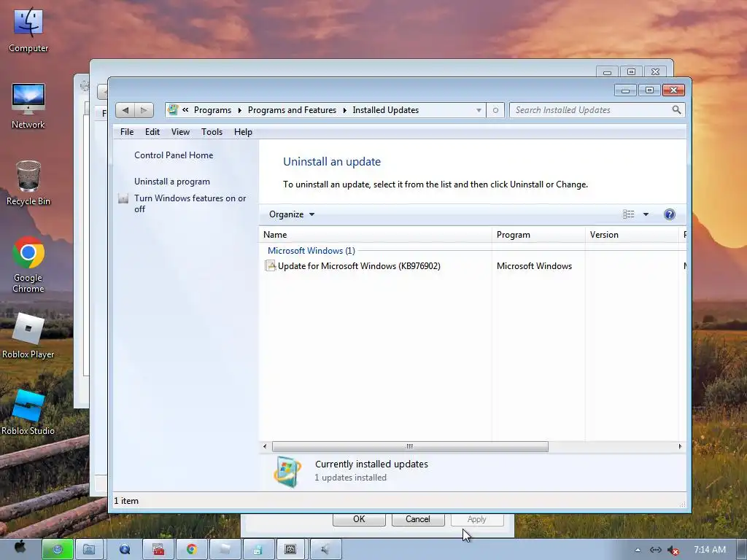Select Update for Microsoft Windows (KB976902)
The image size is (747, 560).
coord(359,266)
